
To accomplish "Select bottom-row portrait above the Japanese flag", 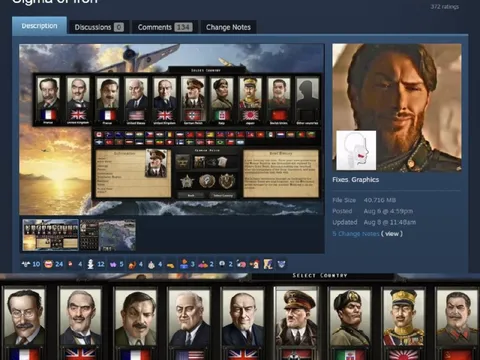I will point(403,317).
